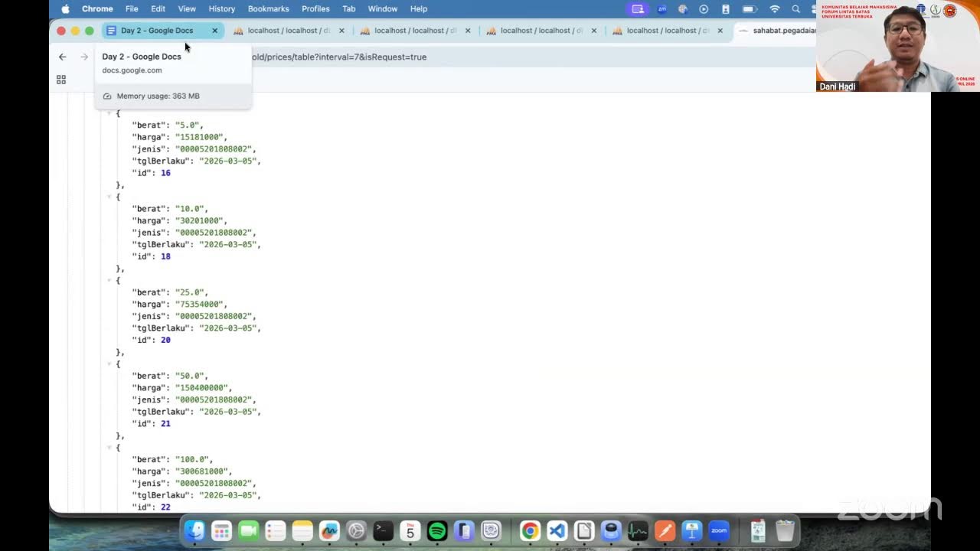Click the browser forward arrow
980x551 pixels.
[84, 57]
